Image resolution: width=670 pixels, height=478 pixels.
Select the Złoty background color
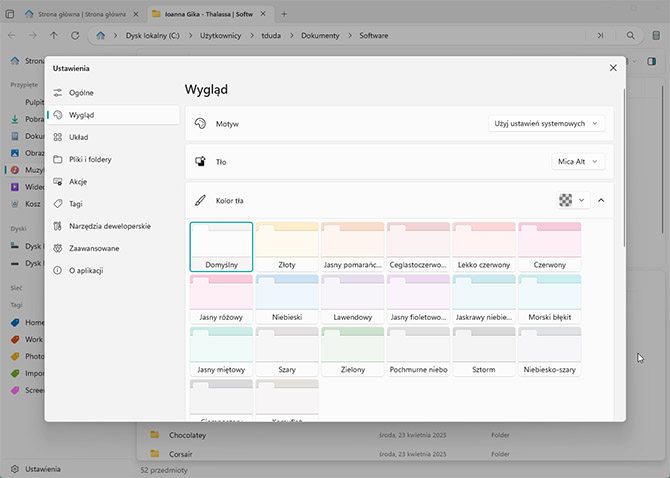click(287, 247)
